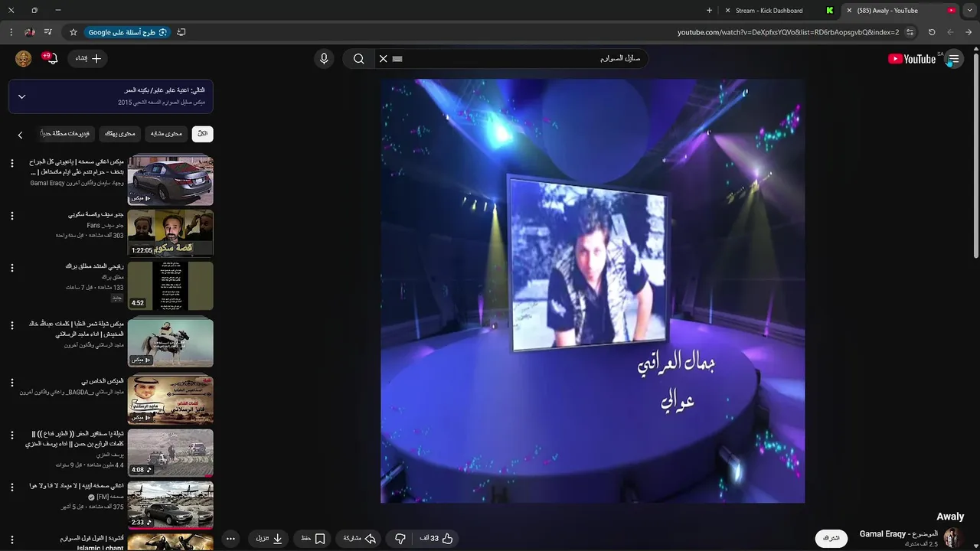980x551 pixels.
Task: Bookmark this page with the star
Action: click(x=73, y=32)
